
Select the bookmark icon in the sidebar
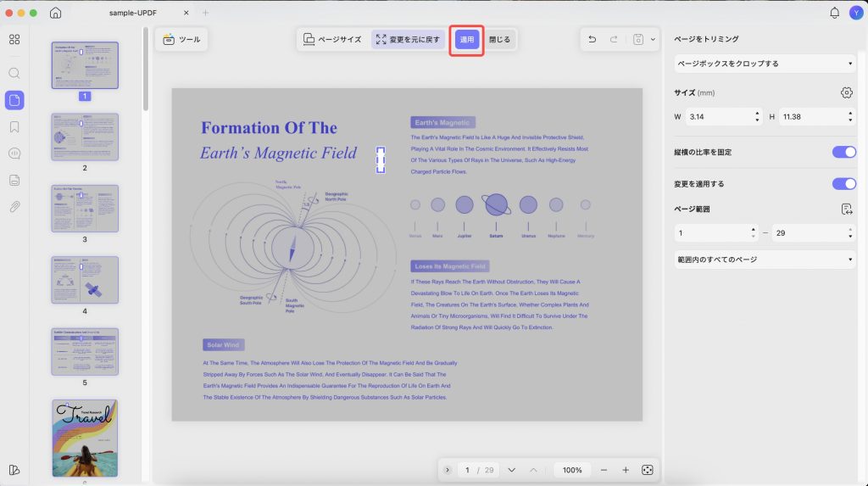tap(14, 127)
